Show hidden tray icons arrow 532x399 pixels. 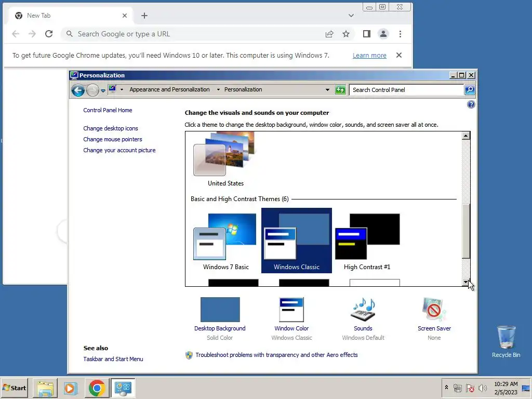pos(446,388)
